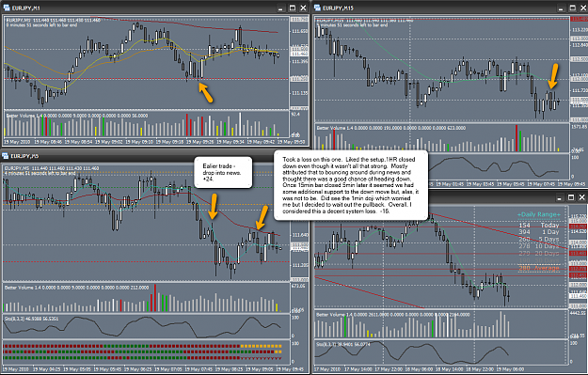Close the Daily Range chart window

point(582,197)
